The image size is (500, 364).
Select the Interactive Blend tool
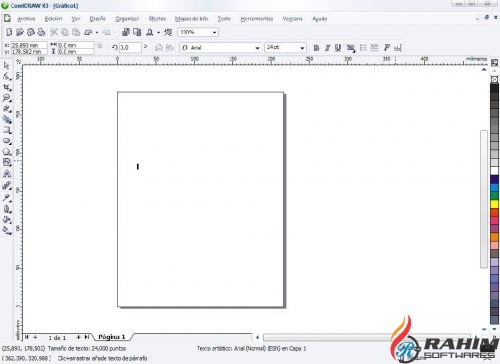[x=7, y=186]
